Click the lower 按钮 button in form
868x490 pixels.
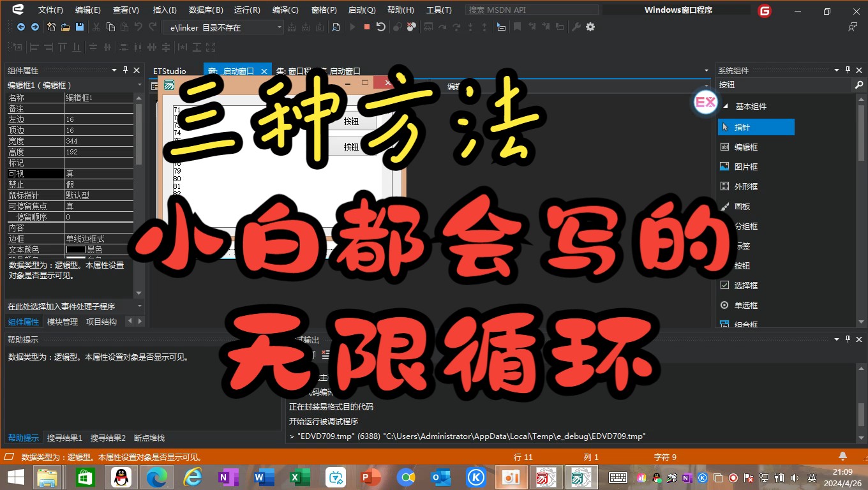coord(351,147)
